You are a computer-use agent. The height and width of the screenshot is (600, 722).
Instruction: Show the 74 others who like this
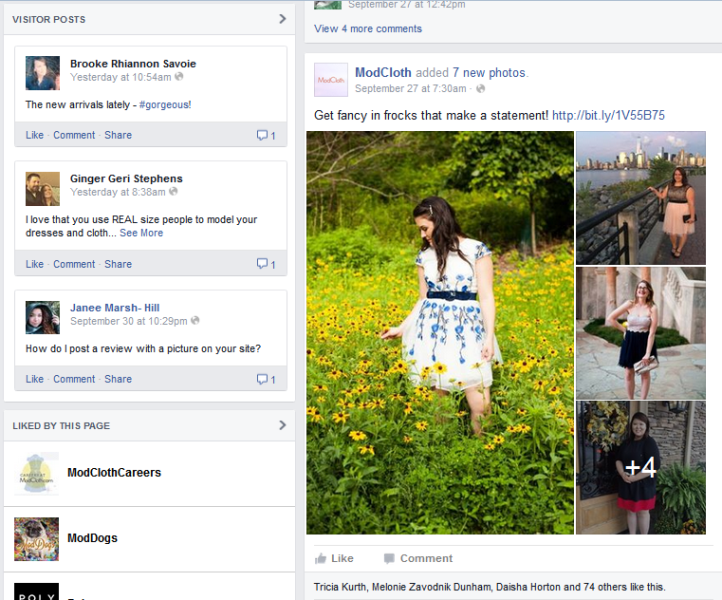(x=605, y=587)
